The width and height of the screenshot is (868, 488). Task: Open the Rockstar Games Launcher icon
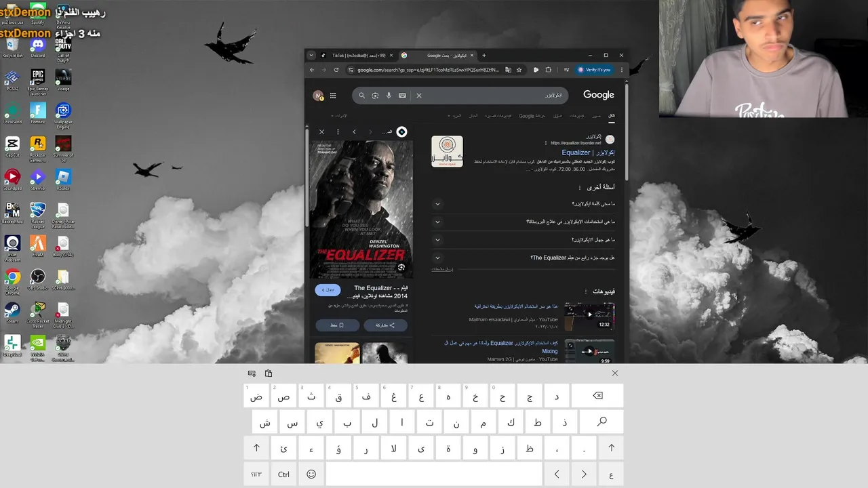[x=37, y=147]
